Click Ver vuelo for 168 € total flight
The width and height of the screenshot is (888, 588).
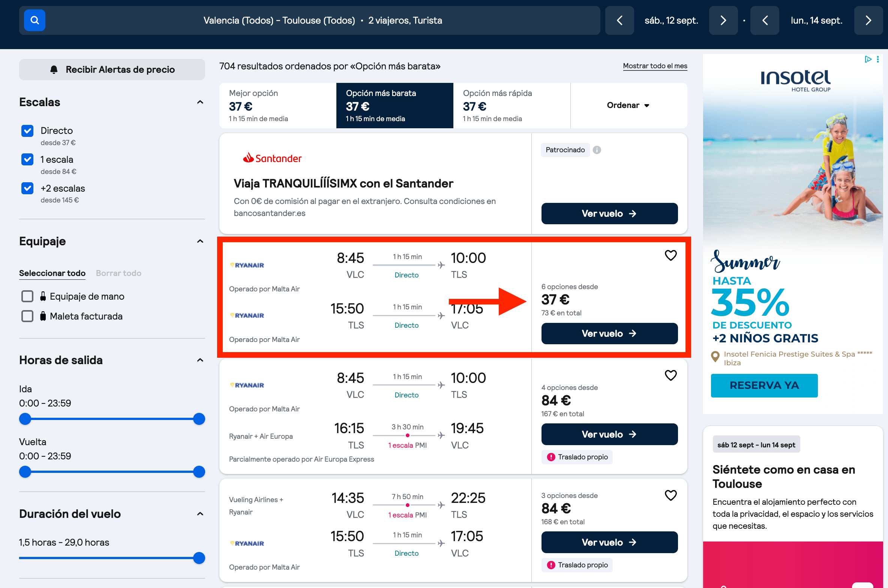[x=609, y=542]
